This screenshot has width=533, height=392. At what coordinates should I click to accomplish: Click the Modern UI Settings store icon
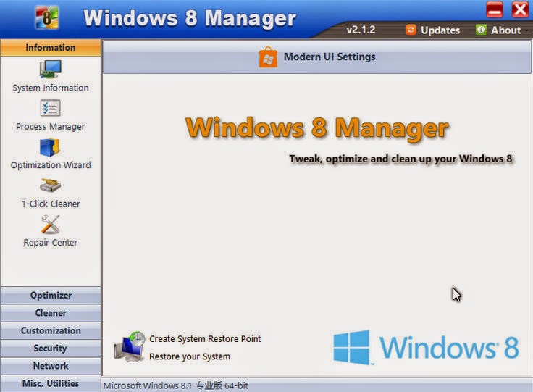coord(268,57)
